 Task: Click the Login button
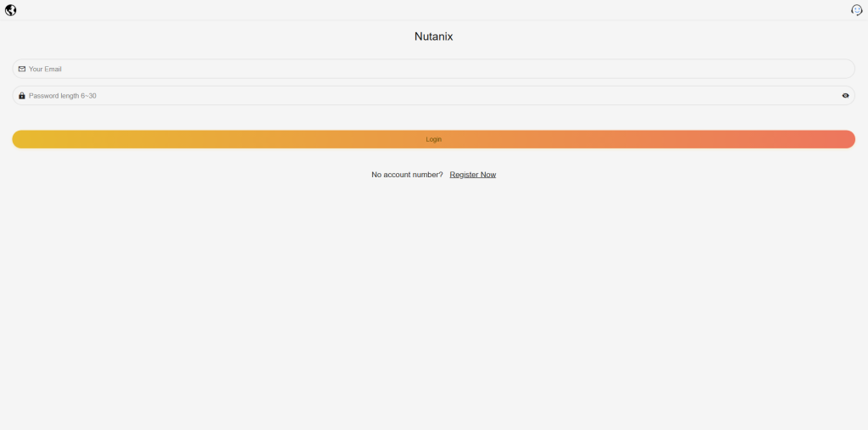433,139
